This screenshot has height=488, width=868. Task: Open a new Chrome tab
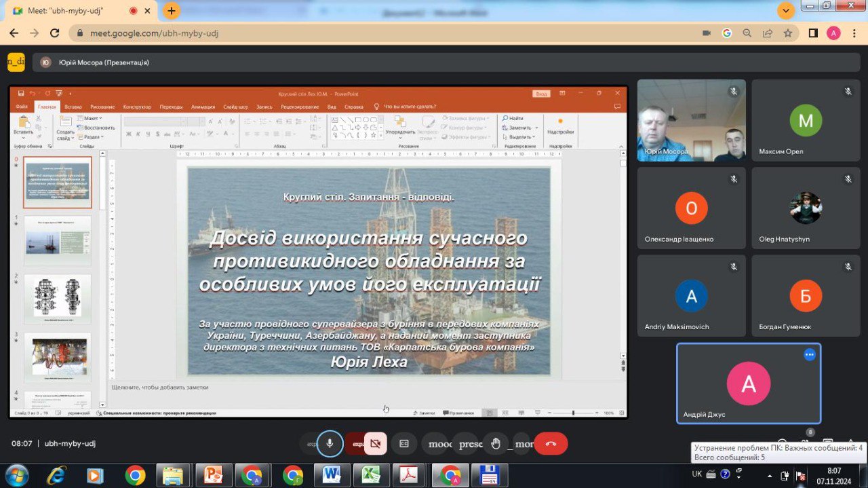click(x=172, y=11)
